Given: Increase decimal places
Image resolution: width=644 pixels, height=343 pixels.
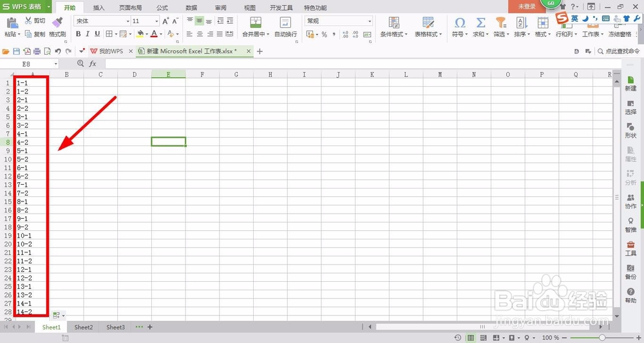Looking at the screenshot, I should tap(345, 35).
